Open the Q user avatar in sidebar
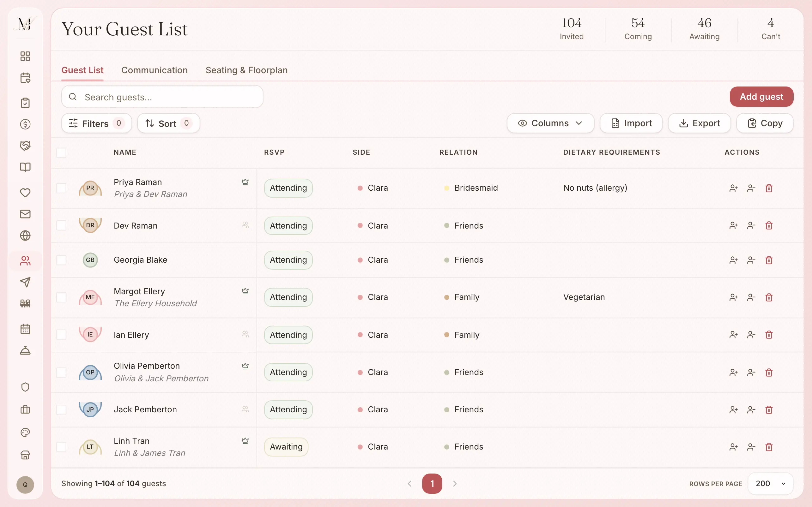 click(25, 485)
